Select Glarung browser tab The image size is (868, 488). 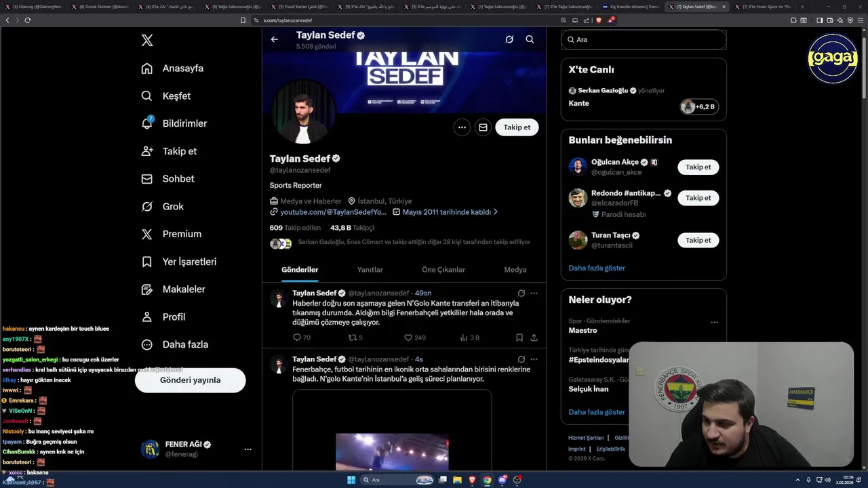click(34, 7)
